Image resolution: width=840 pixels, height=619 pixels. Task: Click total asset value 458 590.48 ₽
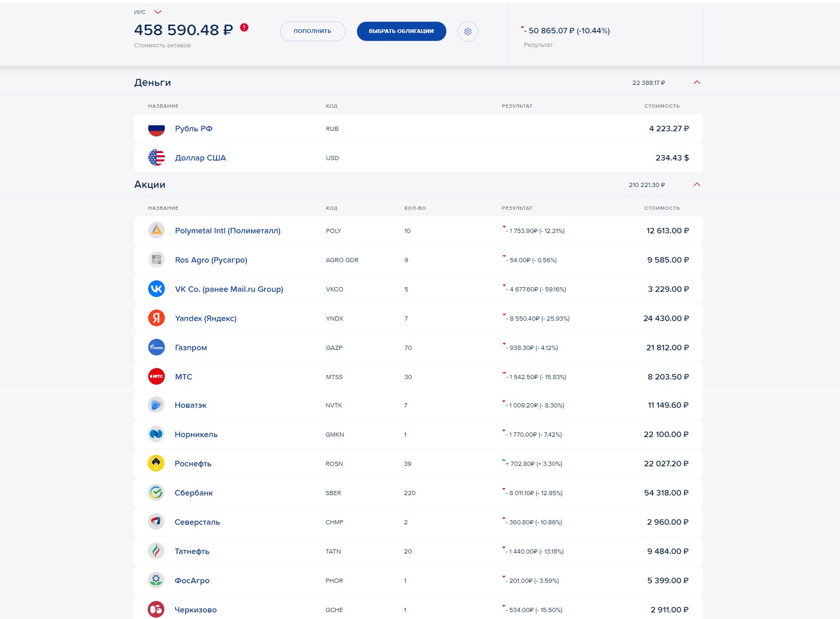click(183, 30)
